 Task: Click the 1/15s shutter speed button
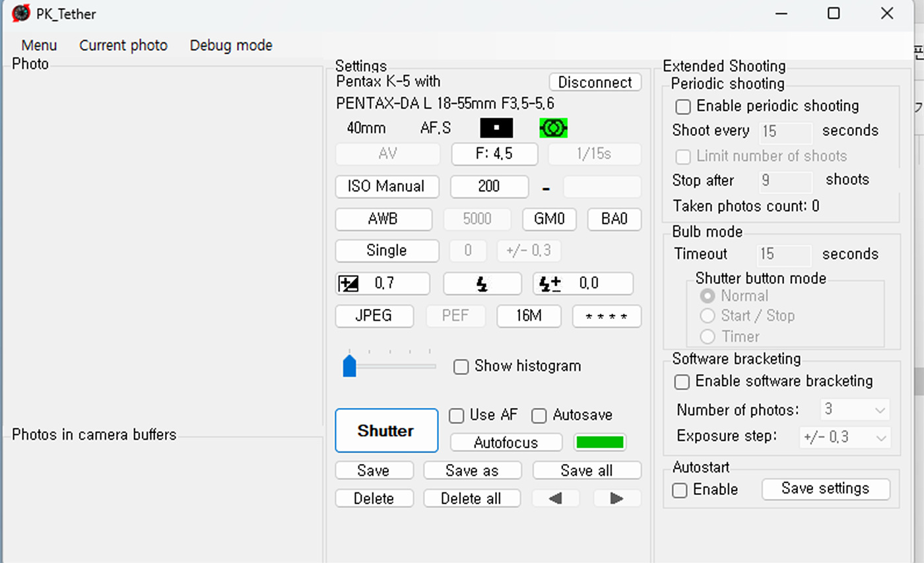tap(595, 154)
